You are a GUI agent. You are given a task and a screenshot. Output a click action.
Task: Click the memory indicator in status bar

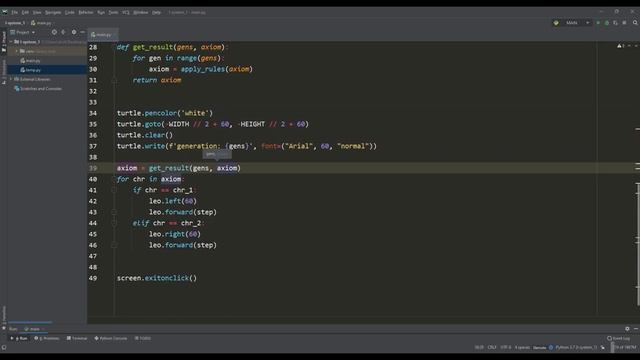point(623,347)
